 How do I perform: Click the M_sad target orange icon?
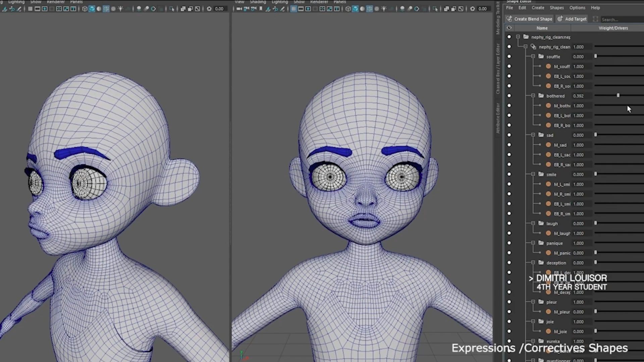[548, 145]
